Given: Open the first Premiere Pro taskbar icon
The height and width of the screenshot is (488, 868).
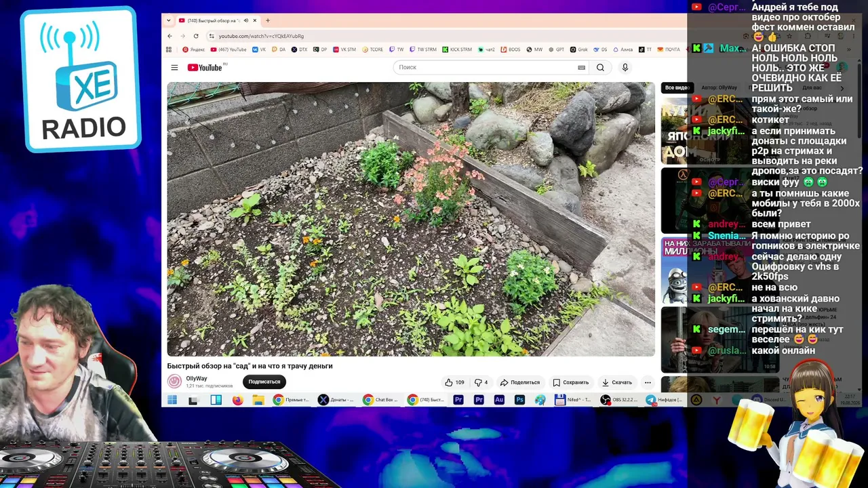Looking at the screenshot, I should click(x=458, y=400).
